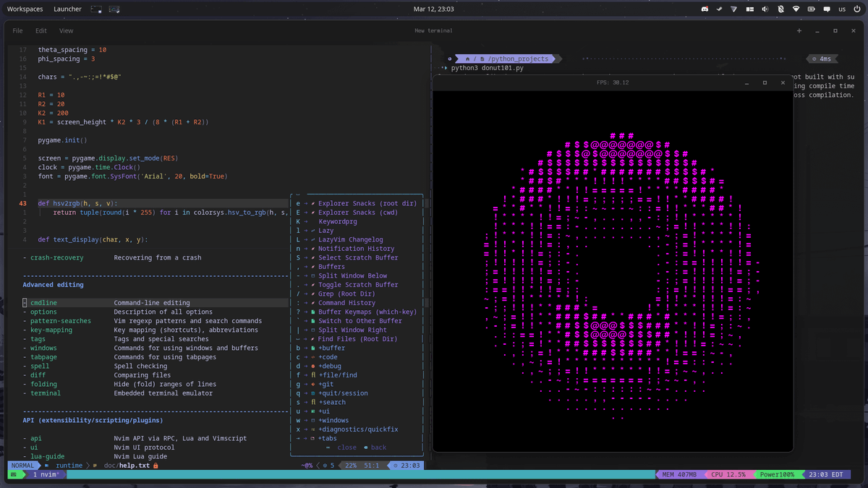
Task: Open the terminal View menu
Action: pyautogui.click(x=67, y=31)
